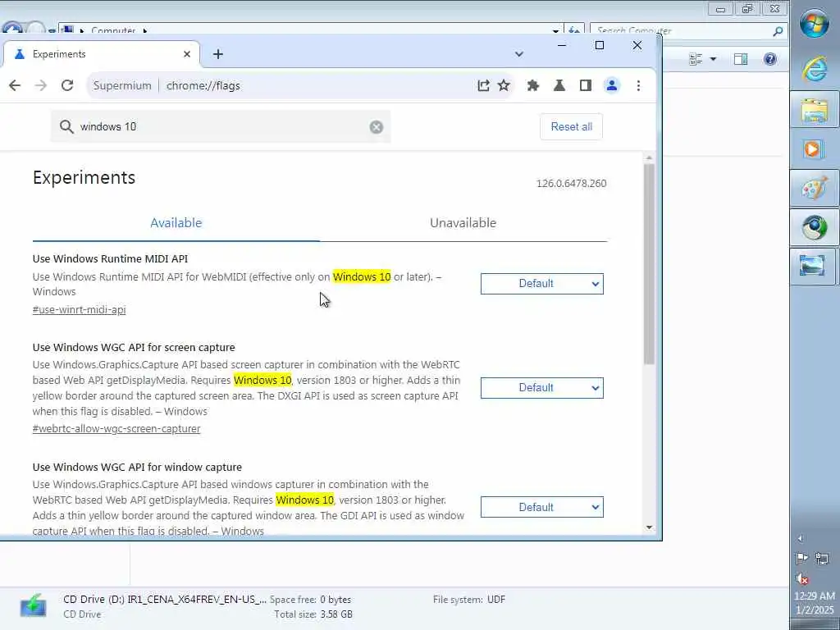Click Use Windows WGC API for window capture
840x630 pixels.
(x=137, y=467)
